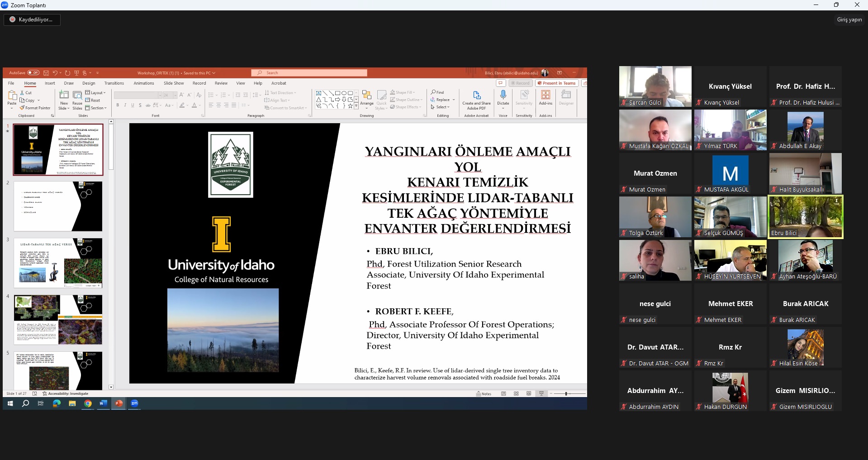Click the Kaydediliyor recording indicator
The width and height of the screenshot is (868, 460).
(32, 19)
